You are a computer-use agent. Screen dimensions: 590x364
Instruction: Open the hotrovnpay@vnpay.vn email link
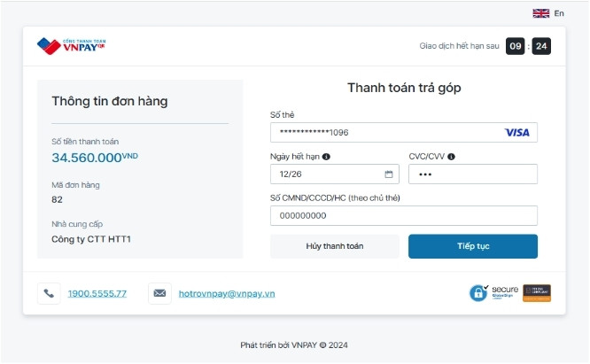click(227, 293)
